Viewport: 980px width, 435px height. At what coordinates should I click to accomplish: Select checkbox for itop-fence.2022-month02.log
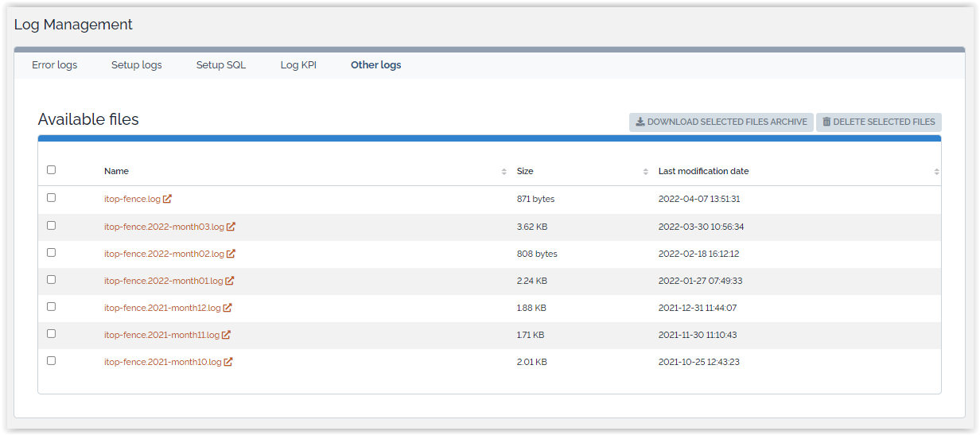(x=52, y=252)
